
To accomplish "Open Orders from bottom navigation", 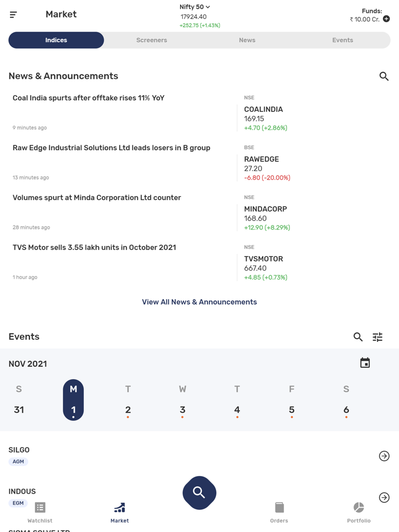I will pyautogui.click(x=279, y=512).
